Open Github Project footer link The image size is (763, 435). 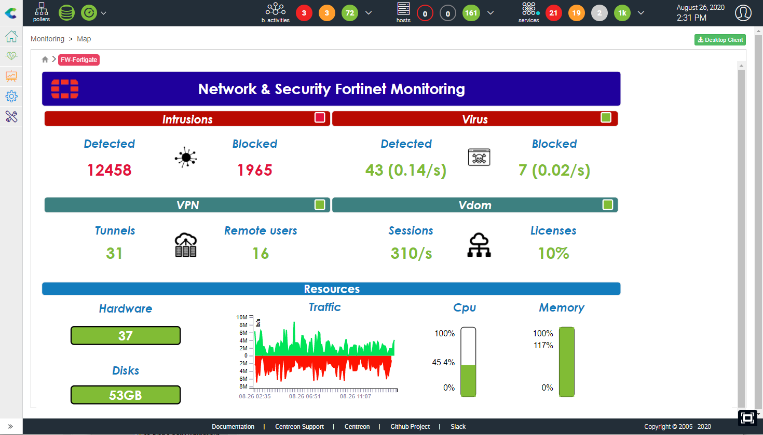[x=410, y=427]
